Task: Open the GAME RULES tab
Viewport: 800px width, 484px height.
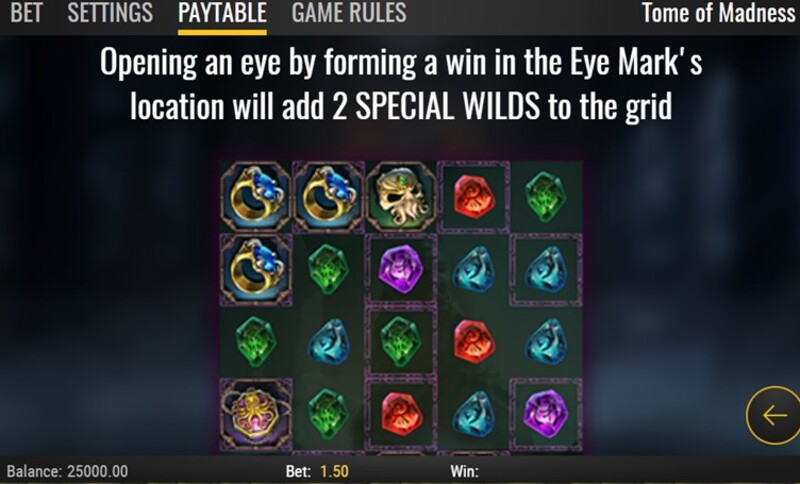Action: click(x=349, y=13)
